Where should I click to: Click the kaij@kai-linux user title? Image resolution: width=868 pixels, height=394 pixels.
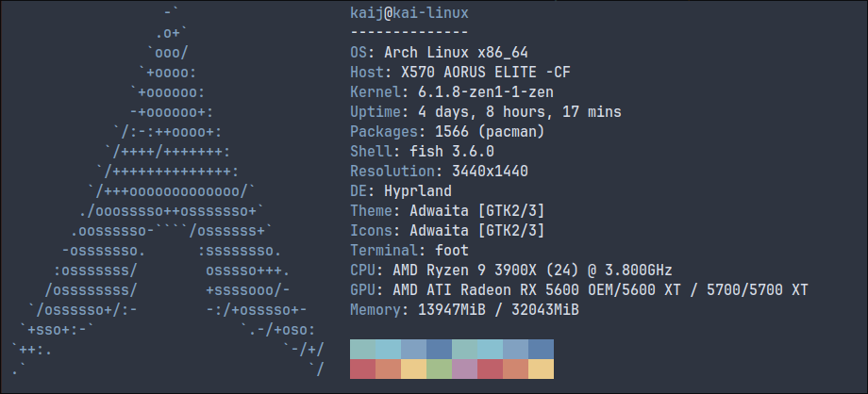[x=409, y=13]
